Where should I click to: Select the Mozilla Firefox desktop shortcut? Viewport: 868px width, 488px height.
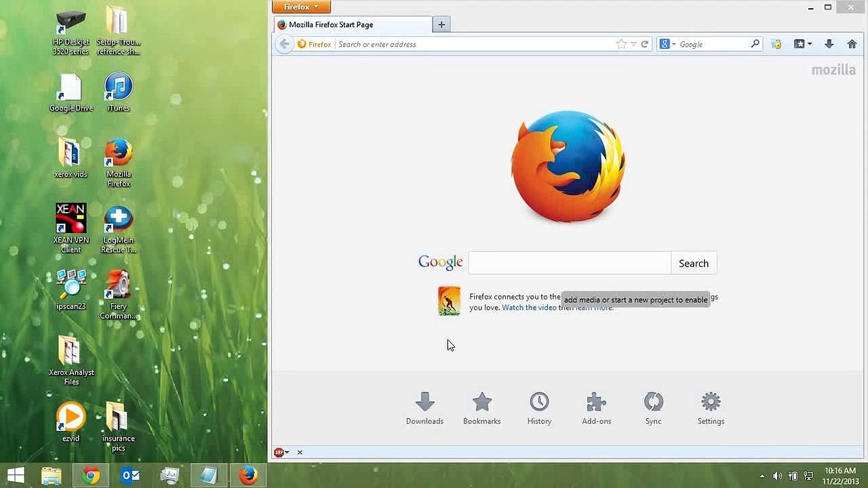pyautogui.click(x=118, y=163)
